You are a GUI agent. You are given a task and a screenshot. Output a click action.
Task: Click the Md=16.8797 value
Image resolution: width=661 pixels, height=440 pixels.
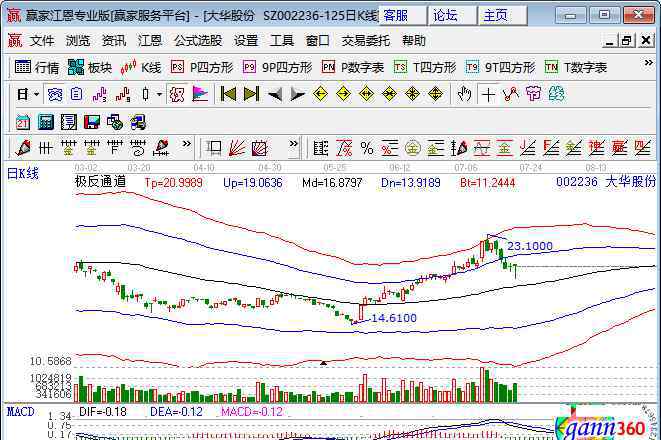click(332, 183)
